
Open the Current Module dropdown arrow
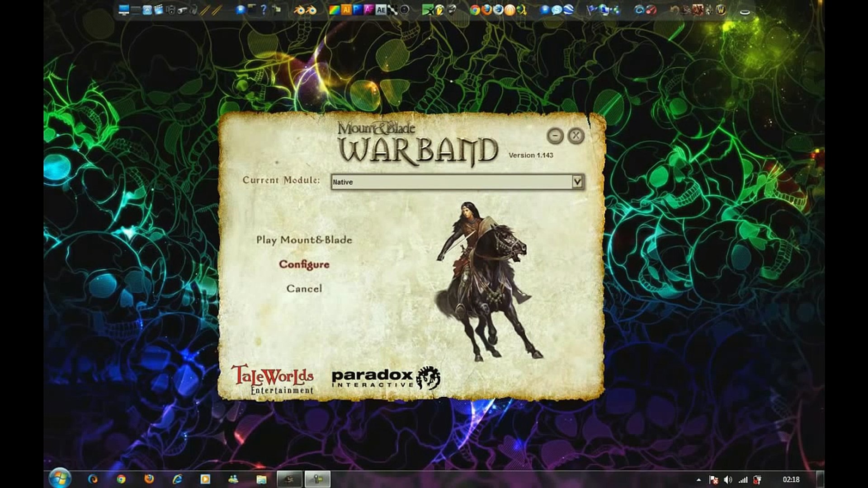click(577, 182)
